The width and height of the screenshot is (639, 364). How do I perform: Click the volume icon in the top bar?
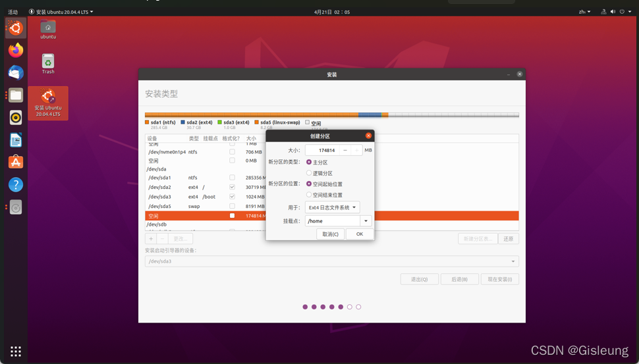pos(613,12)
